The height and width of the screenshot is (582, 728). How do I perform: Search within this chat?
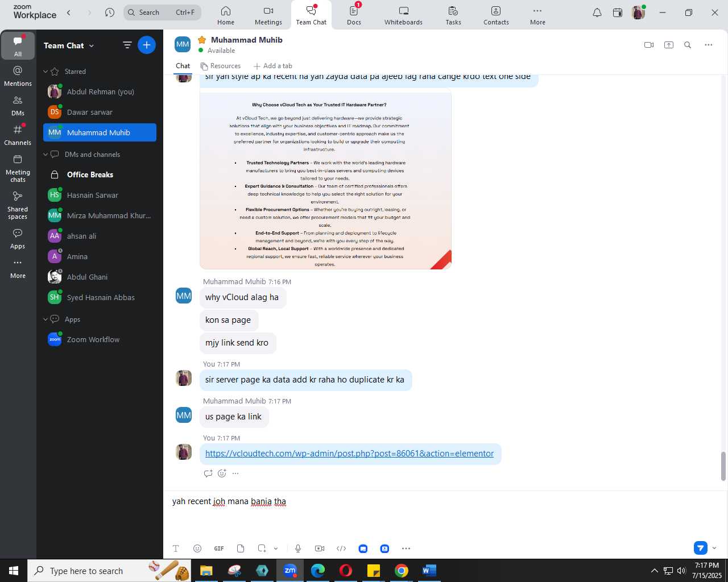[x=688, y=45]
